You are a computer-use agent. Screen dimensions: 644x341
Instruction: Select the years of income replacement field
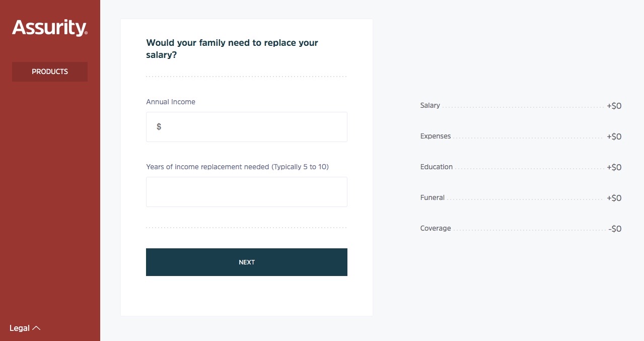pyautogui.click(x=247, y=192)
